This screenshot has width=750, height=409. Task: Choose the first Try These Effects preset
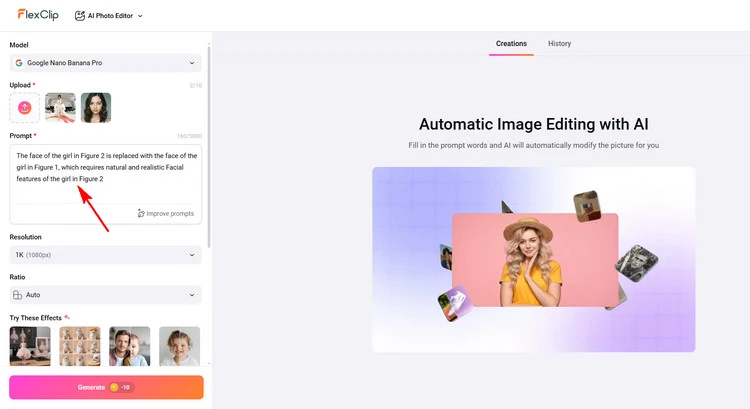30,345
